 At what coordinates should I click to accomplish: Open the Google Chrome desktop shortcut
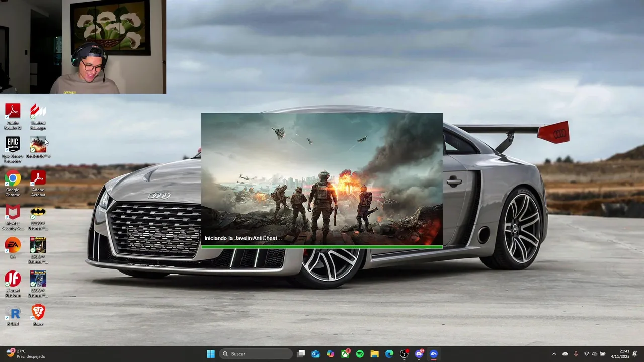13,184
